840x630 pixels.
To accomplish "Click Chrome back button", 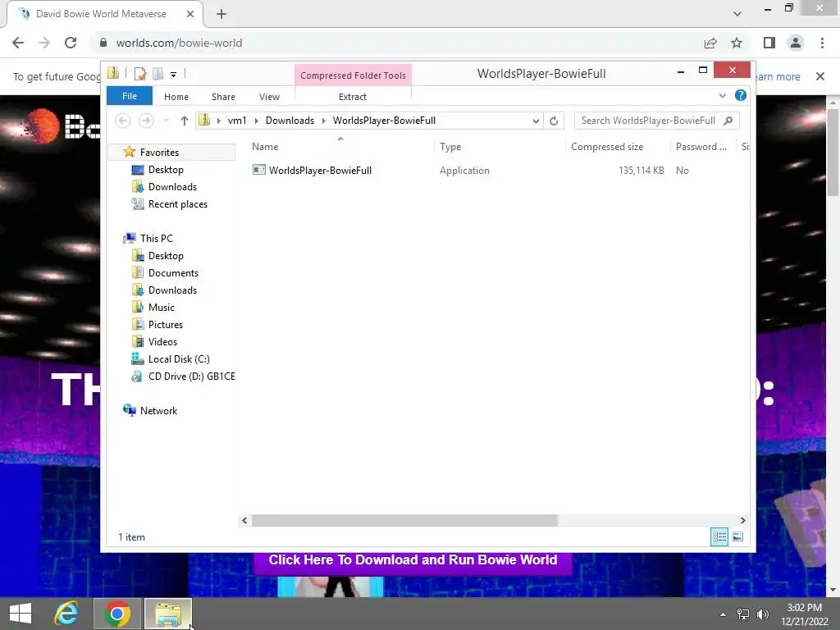I will tap(18, 43).
